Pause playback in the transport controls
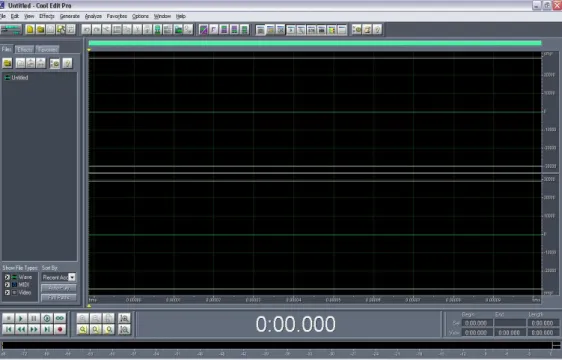This screenshot has width=562, height=360. (x=34, y=318)
